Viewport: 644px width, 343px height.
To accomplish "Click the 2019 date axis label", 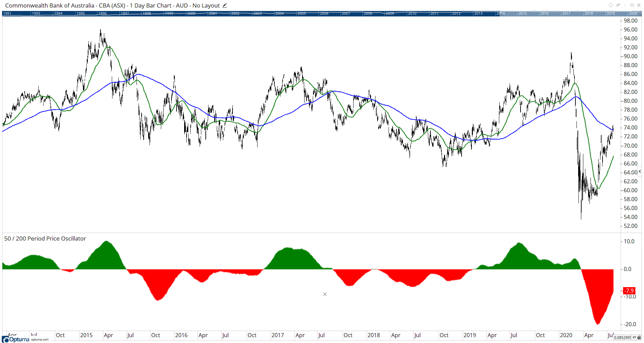I will pyautogui.click(x=470, y=335).
